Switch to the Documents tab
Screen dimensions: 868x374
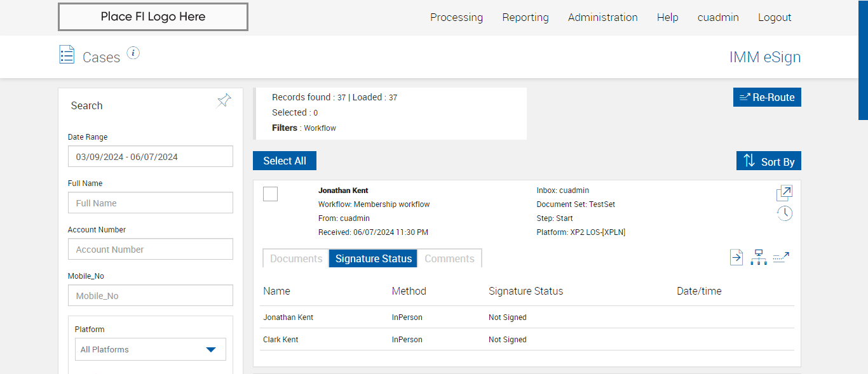tap(296, 258)
